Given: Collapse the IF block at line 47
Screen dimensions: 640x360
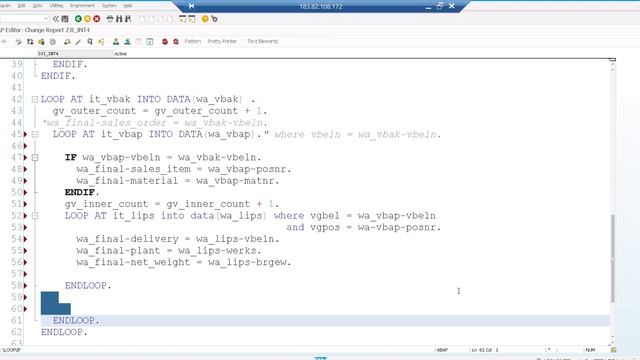Looking at the screenshot, I should (x=35, y=158).
